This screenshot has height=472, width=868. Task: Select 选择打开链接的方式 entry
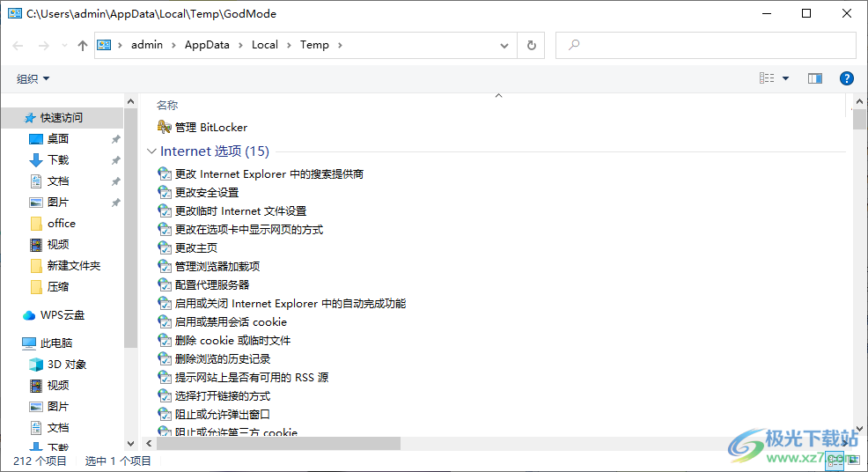pyautogui.click(x=214, y=396)
